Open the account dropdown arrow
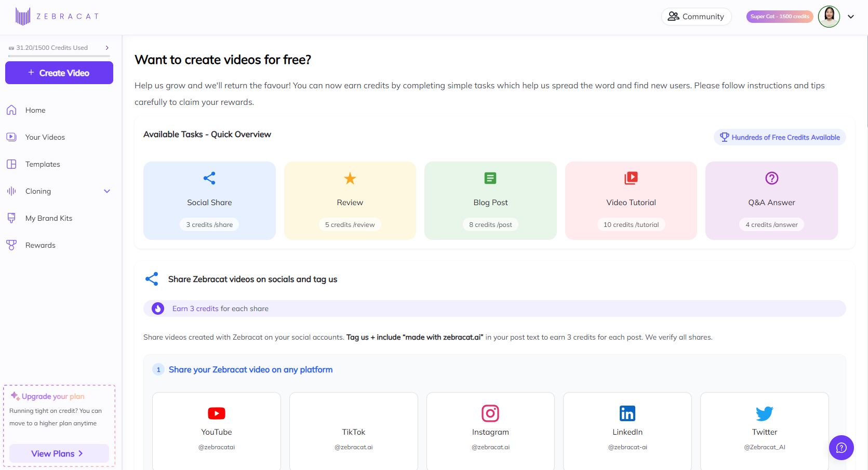868x470 pixels. pos(851,17)
